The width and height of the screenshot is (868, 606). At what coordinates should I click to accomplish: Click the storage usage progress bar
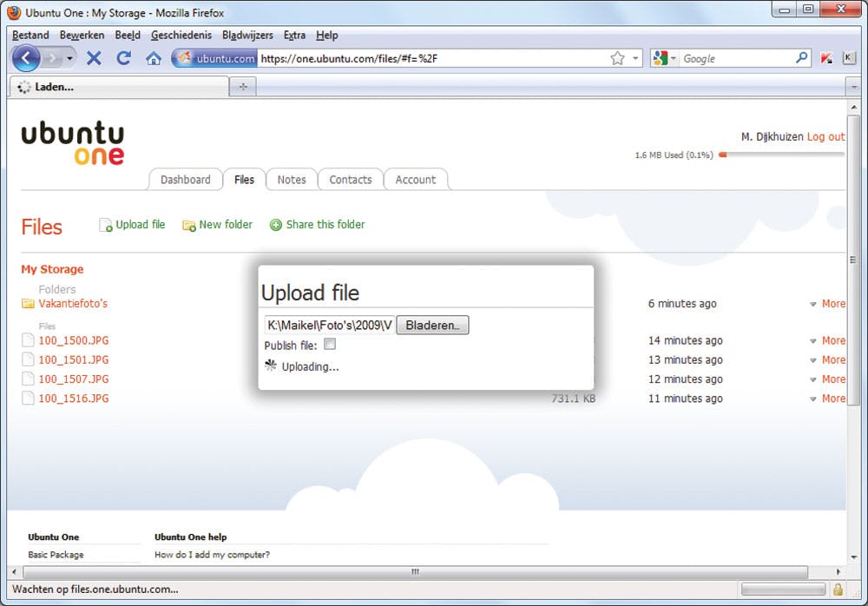[782, 155]
